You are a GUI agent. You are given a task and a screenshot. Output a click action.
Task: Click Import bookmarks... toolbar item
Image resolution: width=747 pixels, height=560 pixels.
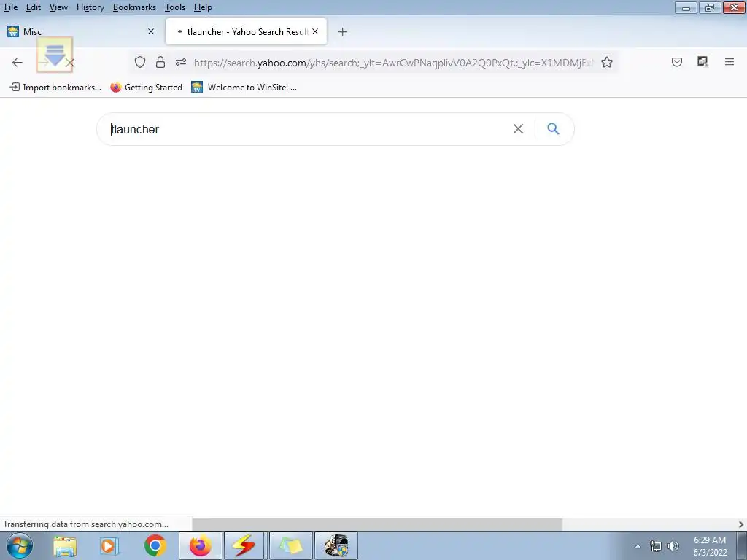pyautogui.click(x=55, y=87)
